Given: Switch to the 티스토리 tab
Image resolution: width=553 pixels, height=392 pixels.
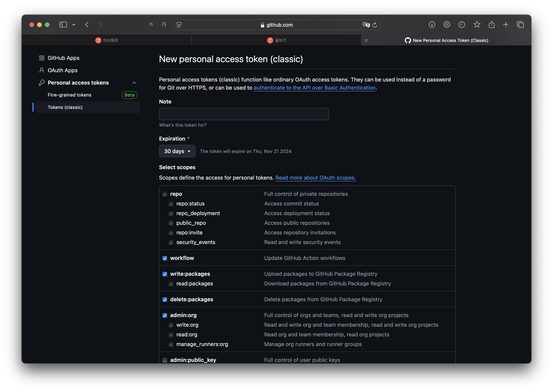Looking at the screenshot, I should coord(107,40).
